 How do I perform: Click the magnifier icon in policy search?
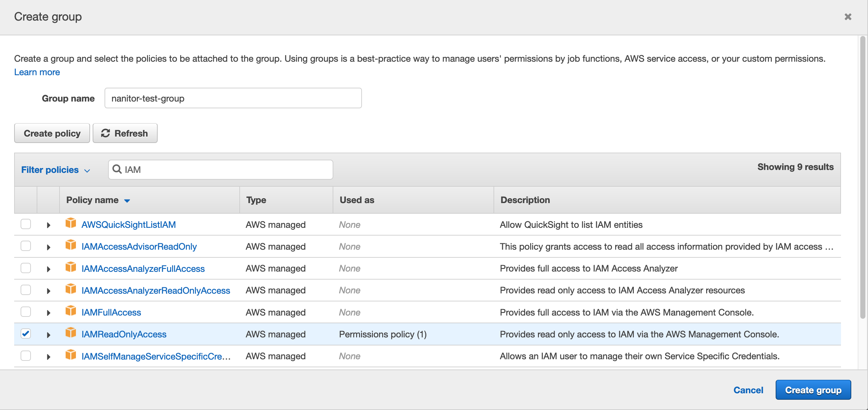pyautogui.click(x=117, y=169)
